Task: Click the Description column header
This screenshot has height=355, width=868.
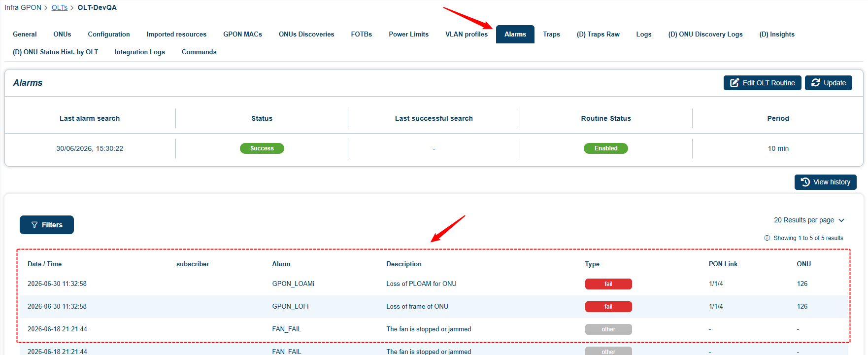Action: (404, 264)
